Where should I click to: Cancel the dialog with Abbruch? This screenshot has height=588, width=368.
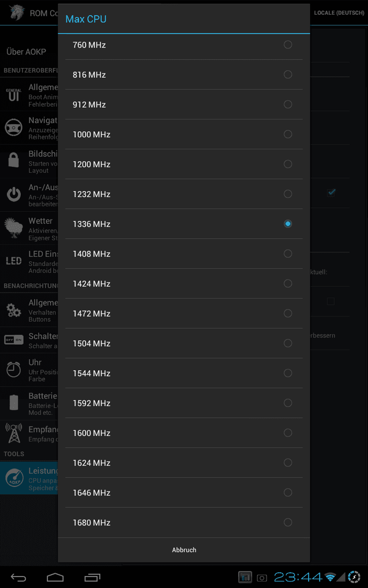click(x=184, y=550)
